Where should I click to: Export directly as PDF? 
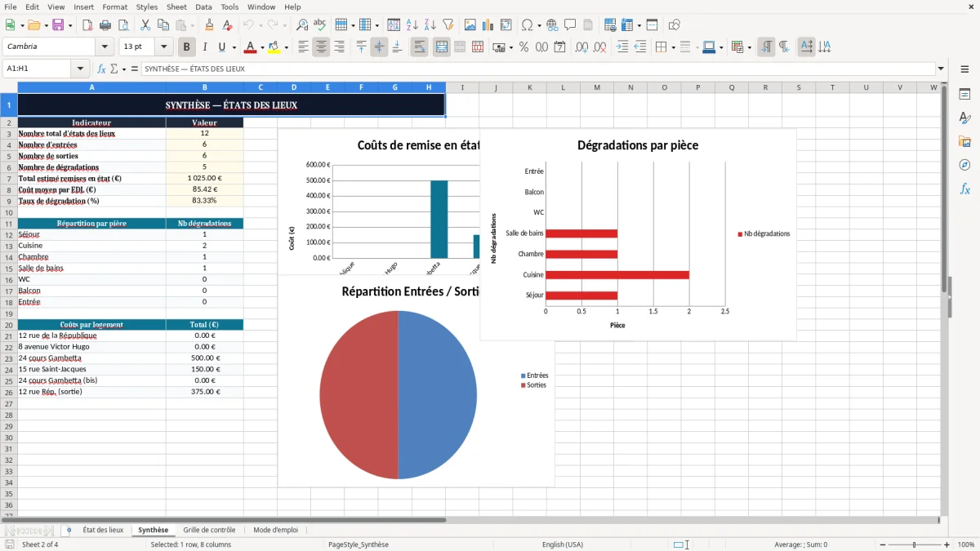[x=87, y=25]
